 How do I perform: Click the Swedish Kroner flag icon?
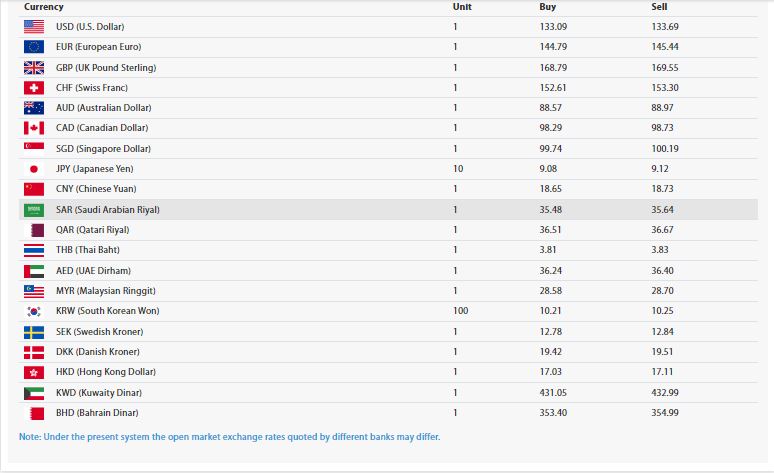click(x=34, y=332)
